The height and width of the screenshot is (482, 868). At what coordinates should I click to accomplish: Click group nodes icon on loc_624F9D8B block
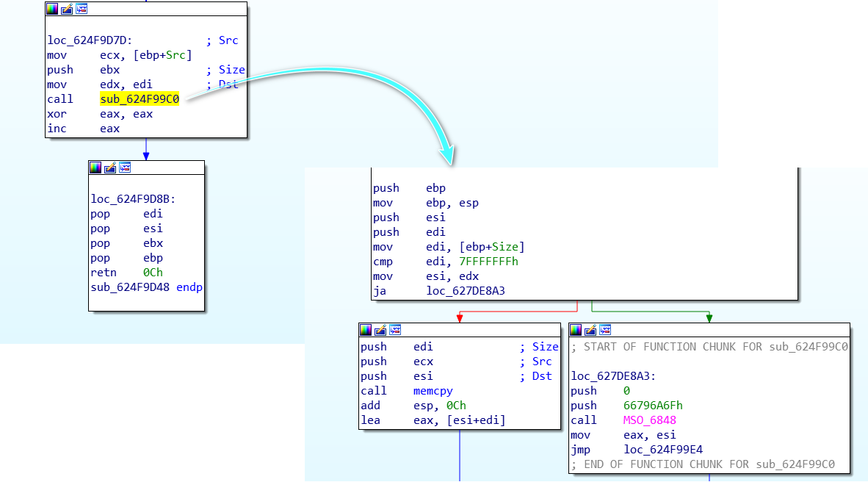(125, 168)
